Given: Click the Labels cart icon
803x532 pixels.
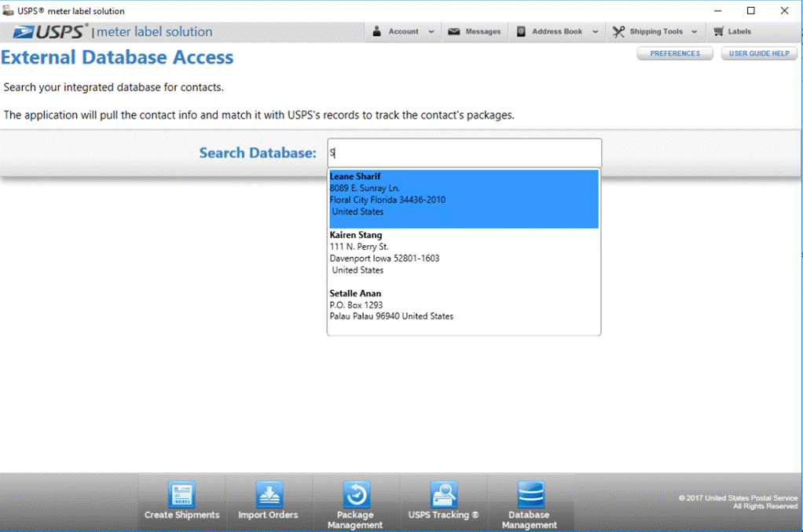Looking at the screenshot, I should coord(718,31).
